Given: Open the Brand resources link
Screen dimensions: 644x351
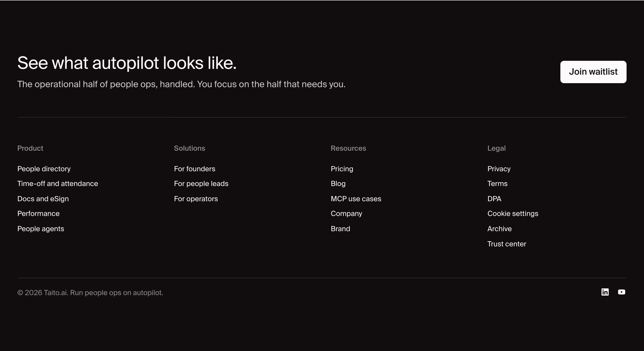Looking at the screenshot, I should click(341, 229).
